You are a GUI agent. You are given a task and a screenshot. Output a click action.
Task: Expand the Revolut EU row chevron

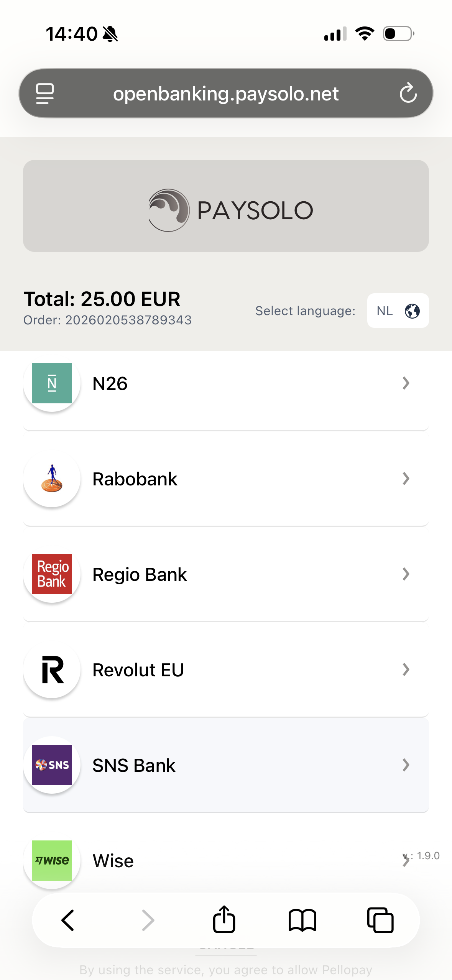pos(406,669)
